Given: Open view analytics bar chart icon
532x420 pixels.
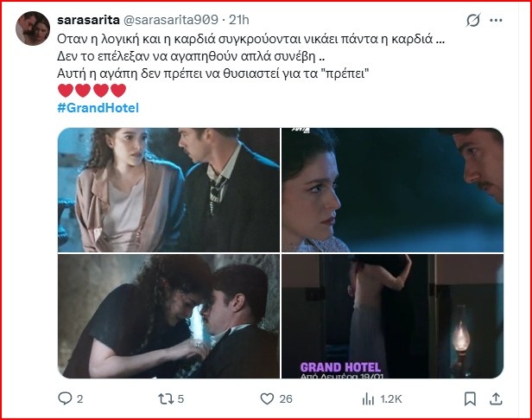Looking at the screenshot, I should [x=368, y=399].
